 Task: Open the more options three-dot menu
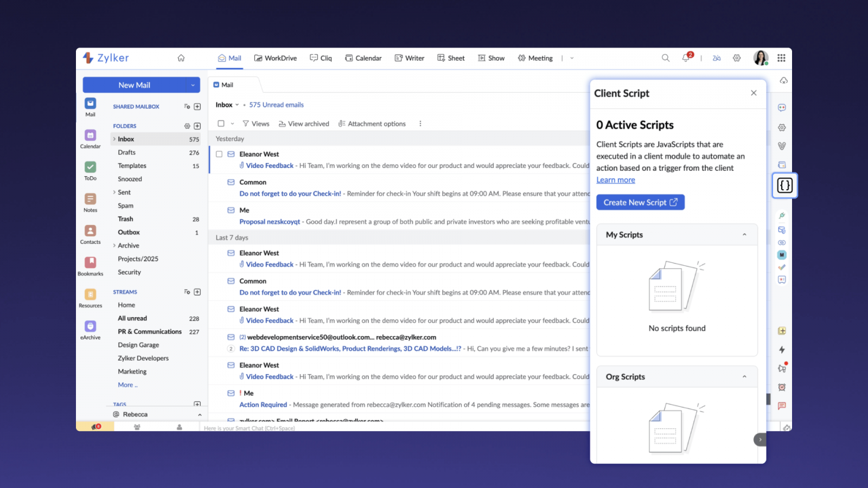pos(420,124)
